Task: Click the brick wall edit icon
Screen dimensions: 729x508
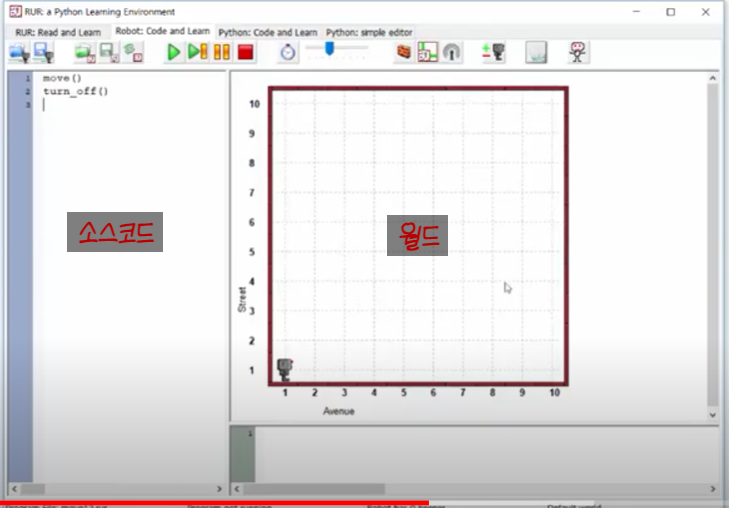Action: click(x=404, y=52)
